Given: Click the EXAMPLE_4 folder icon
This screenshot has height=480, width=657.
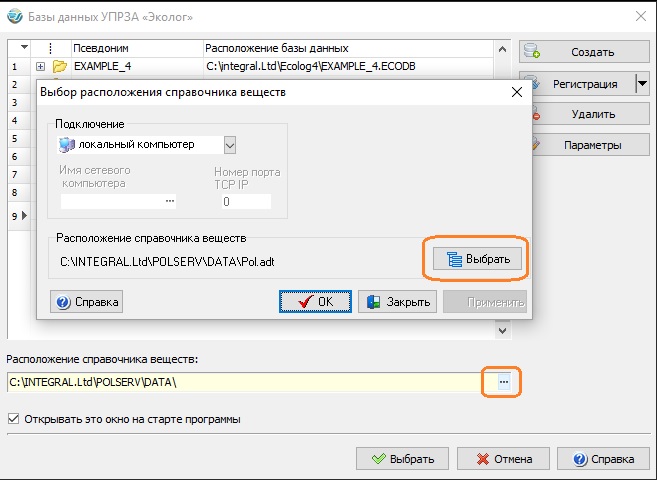Looking at the screenshot, I should [60, 67].
